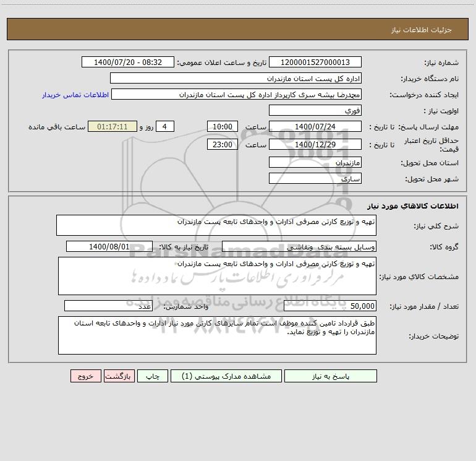Click the goods group وسایل بسته بندی field
The width and height of the screenshot is (476, 461).
299,246
